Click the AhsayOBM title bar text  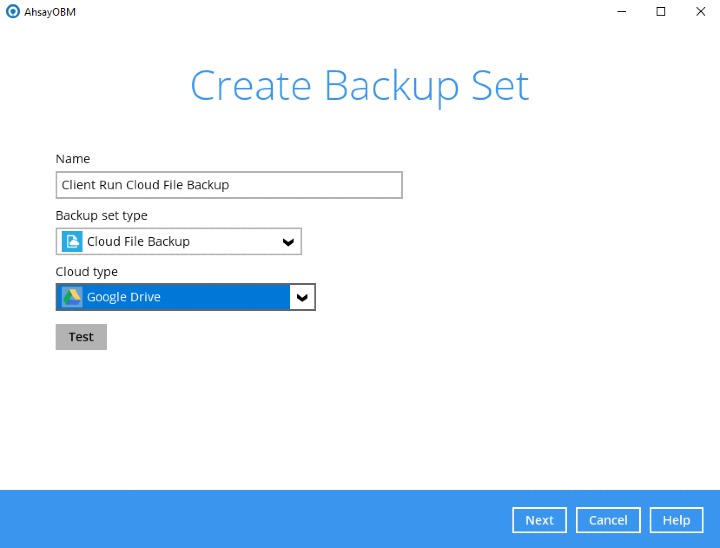click(50, 11)
